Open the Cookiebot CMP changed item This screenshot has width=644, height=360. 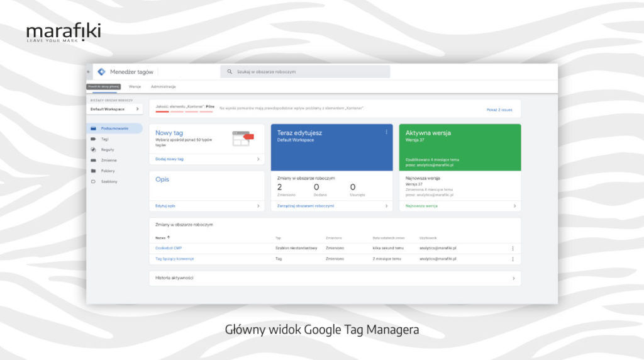pos(169,248)
